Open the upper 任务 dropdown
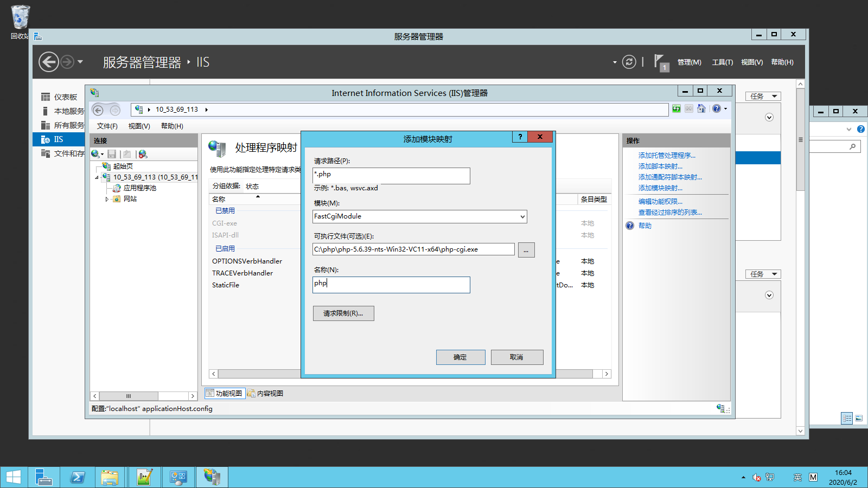This screenshot has width=868, height=488. click(x=763, y=97)
